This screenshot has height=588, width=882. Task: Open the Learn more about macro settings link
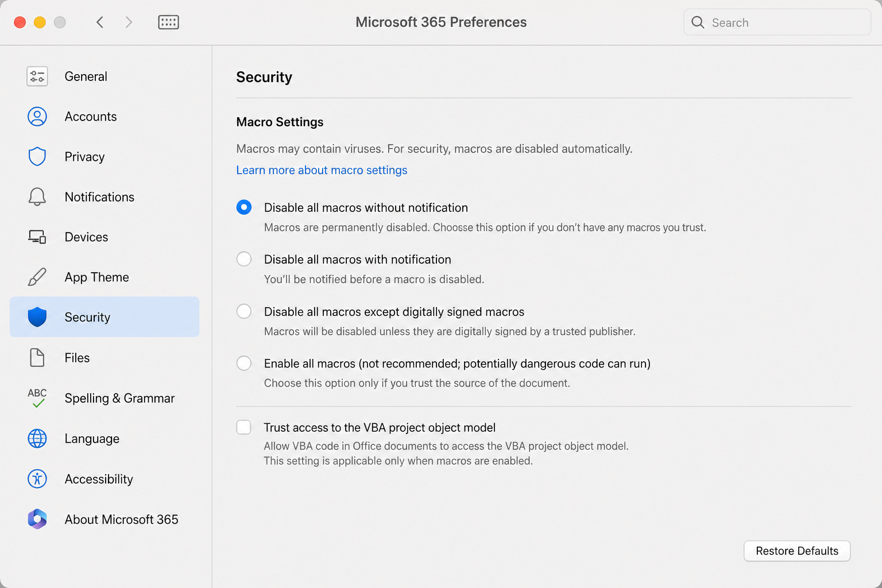click(322, 170)
